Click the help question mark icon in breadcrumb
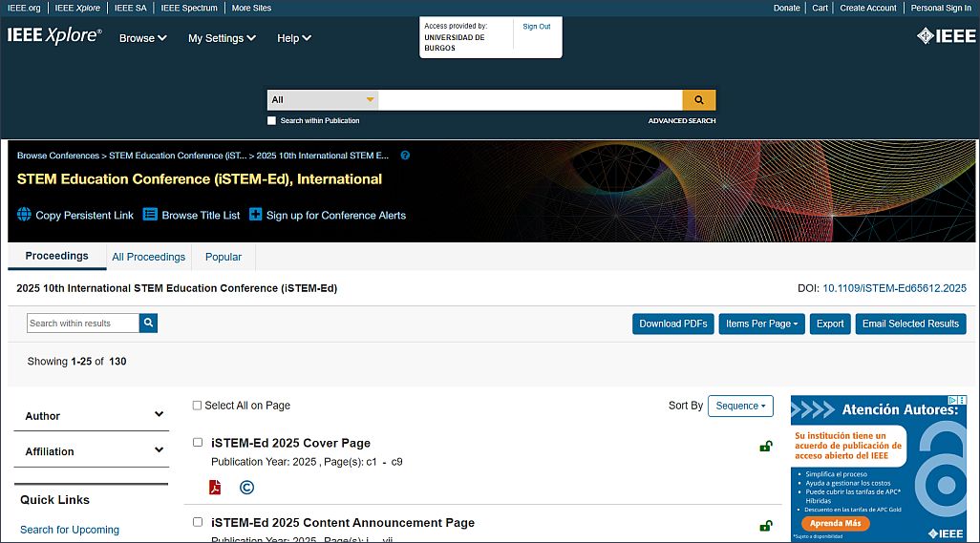This screenshot has width=980, height=543. (x=405, y=156)
